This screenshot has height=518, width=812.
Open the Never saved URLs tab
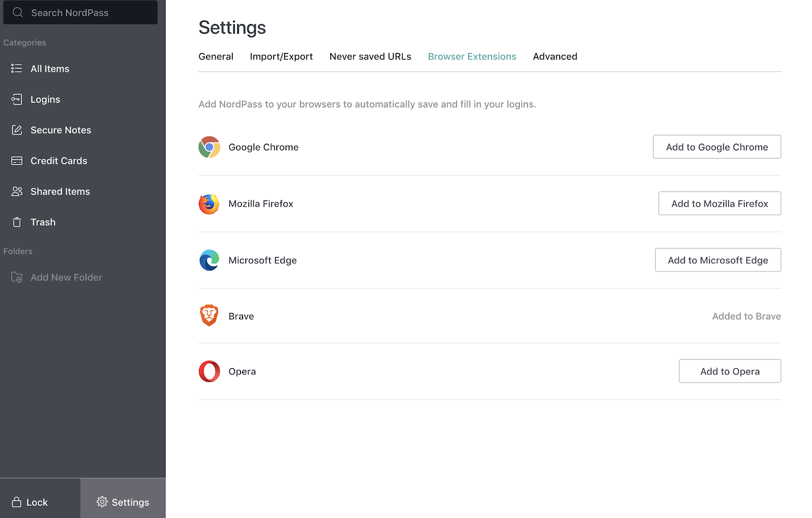370,57
